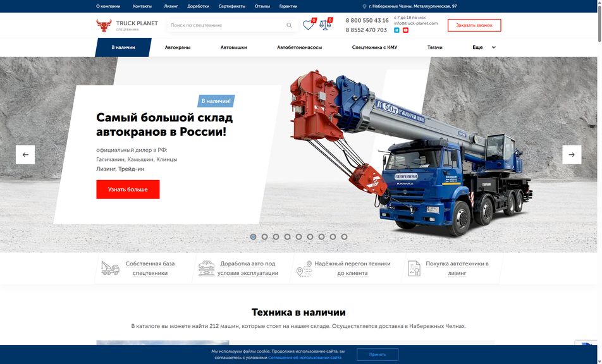602x364 pixels.
Task: Click the Заказать звонок button
Action: point(474,25)
